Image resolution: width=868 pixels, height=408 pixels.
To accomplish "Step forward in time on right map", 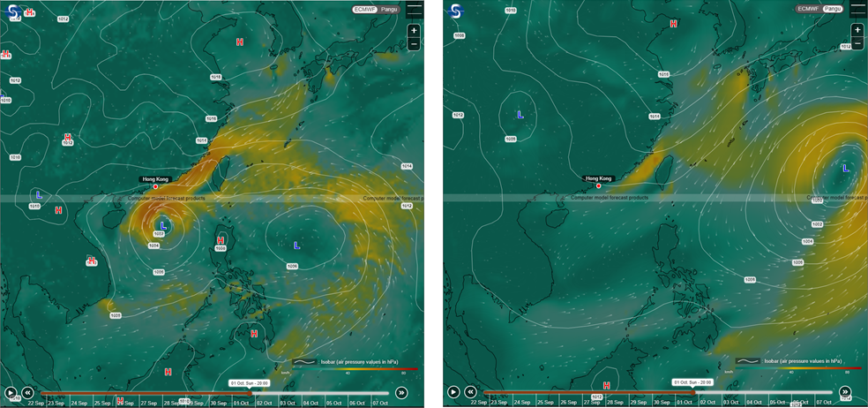I will point(844,392).
